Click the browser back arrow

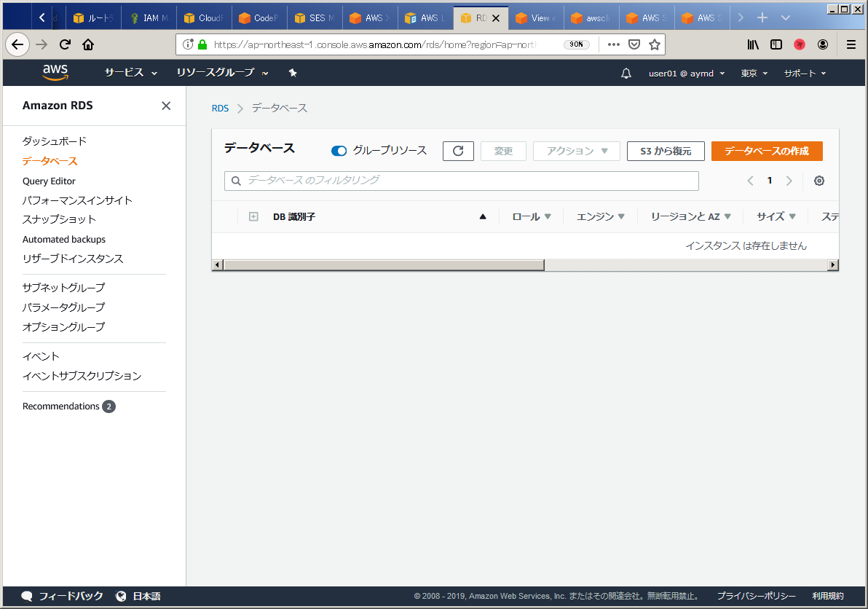tap(17, 44)
